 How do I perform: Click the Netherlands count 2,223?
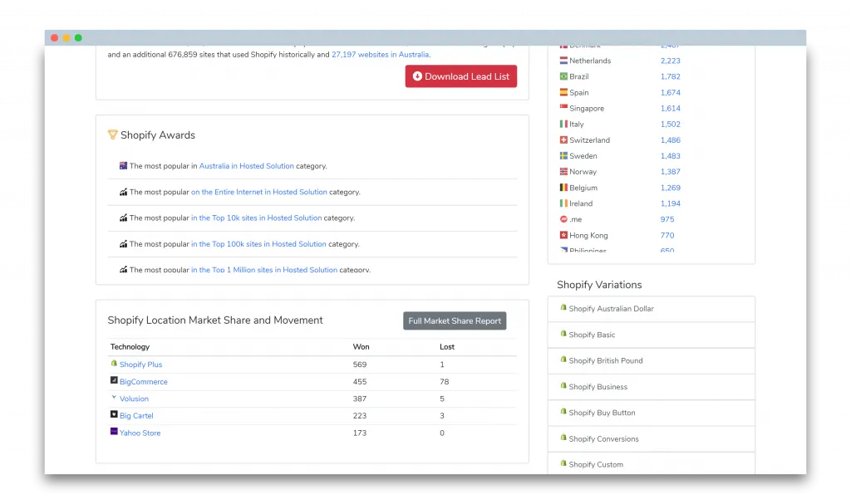coord(670,61)
